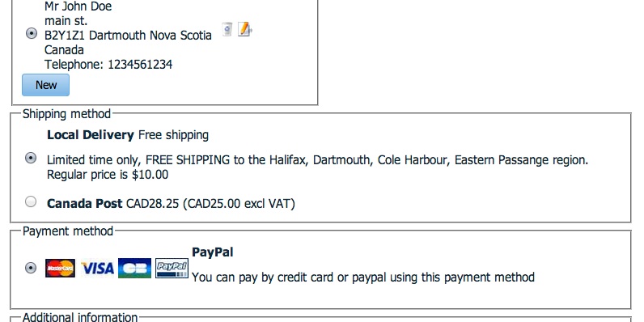Image resolution: width=644 pixels, height=322 pixels.
Task: Click the Local Delivery label
Action: [x=91, y=135]
